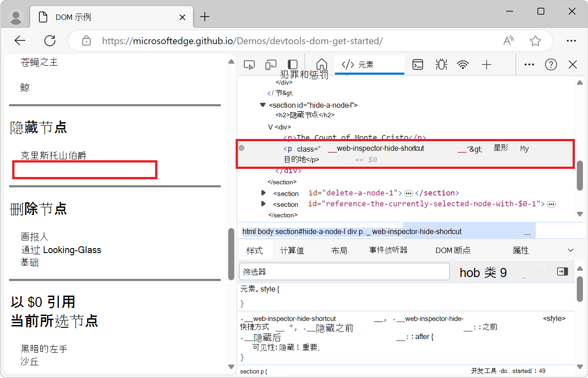This screenshot has width=588, height=378.
Task: Click 可见性: 隐藏！重要 declaration
Action: (x=286, y=348)
